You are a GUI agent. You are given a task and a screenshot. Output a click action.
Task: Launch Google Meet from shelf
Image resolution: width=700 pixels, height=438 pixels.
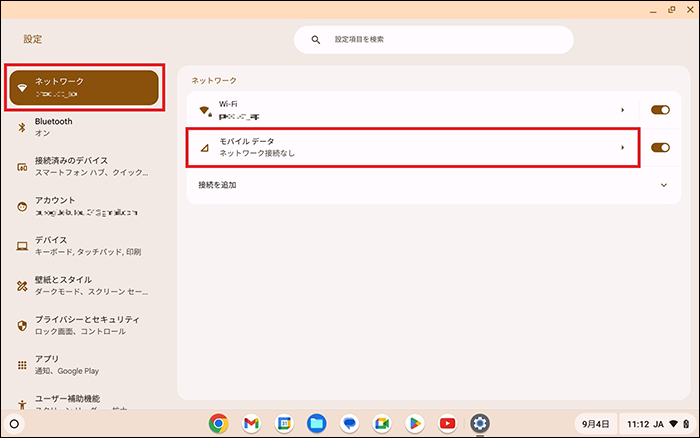point(382,423)
